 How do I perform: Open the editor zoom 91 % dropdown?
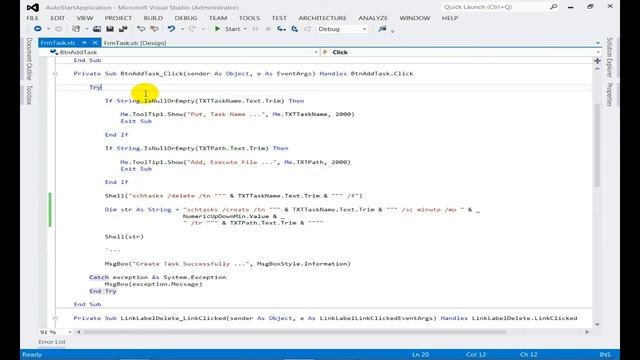tap(70, 332)
